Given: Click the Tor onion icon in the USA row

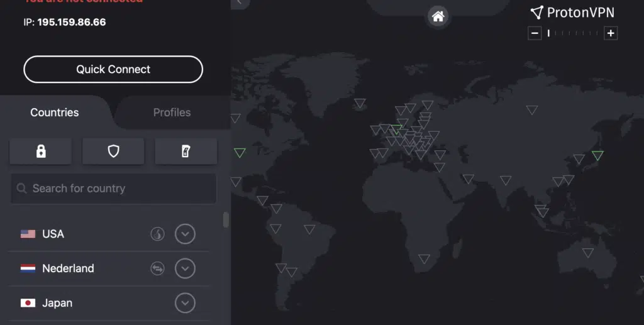Looking at the screenshot, I should click(x=157, y=234).
